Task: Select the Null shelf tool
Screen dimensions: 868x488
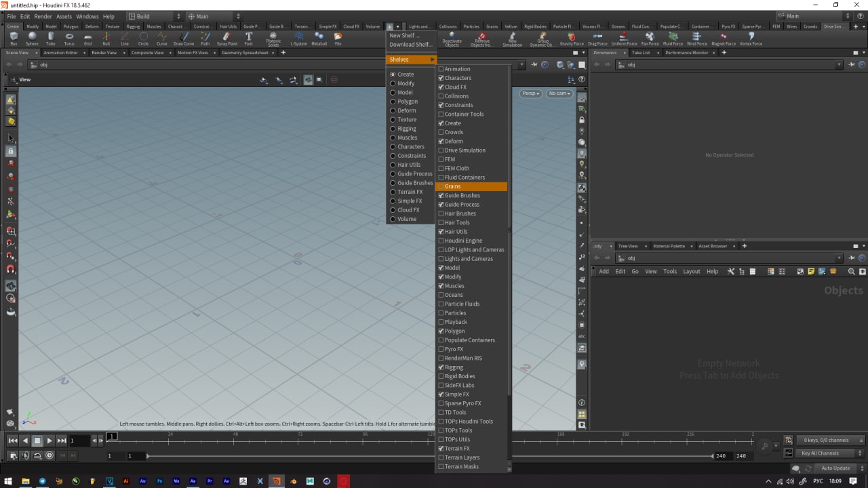Action: pos(106,39)
